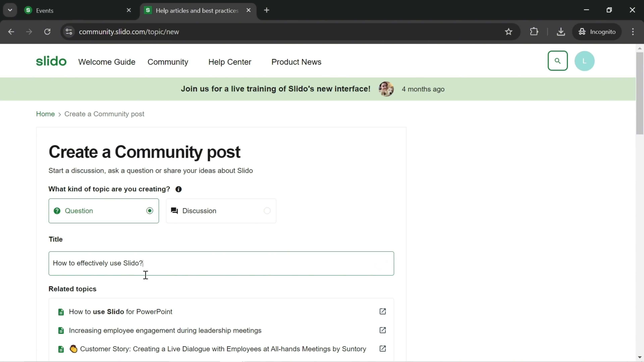Expand the tab search dropdown arrow
The height and width of the screenshot is (362, 644).
[x=10, y=10]
